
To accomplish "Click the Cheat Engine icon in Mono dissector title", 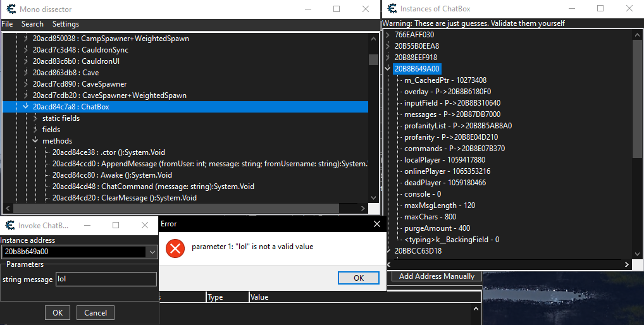I will click(x=10, y=9).
